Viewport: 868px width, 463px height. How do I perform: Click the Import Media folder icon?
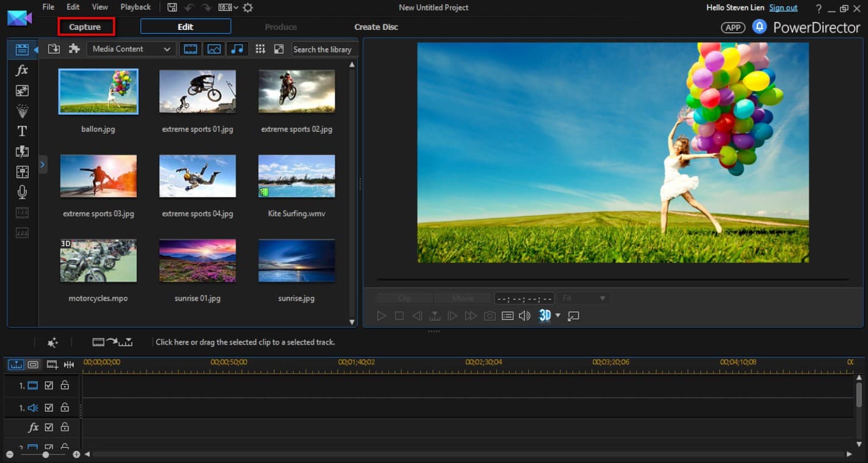[x=54, y=49]
